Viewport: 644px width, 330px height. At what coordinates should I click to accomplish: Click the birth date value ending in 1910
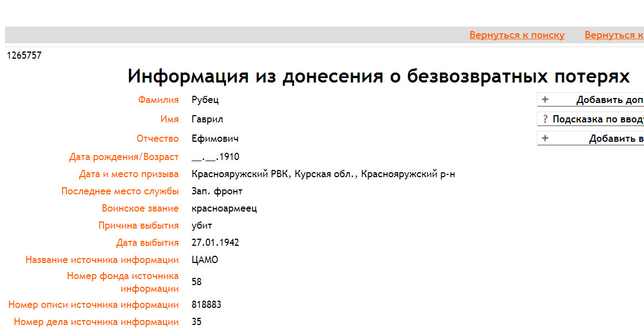pyautogui.click(x=215, y=157)
